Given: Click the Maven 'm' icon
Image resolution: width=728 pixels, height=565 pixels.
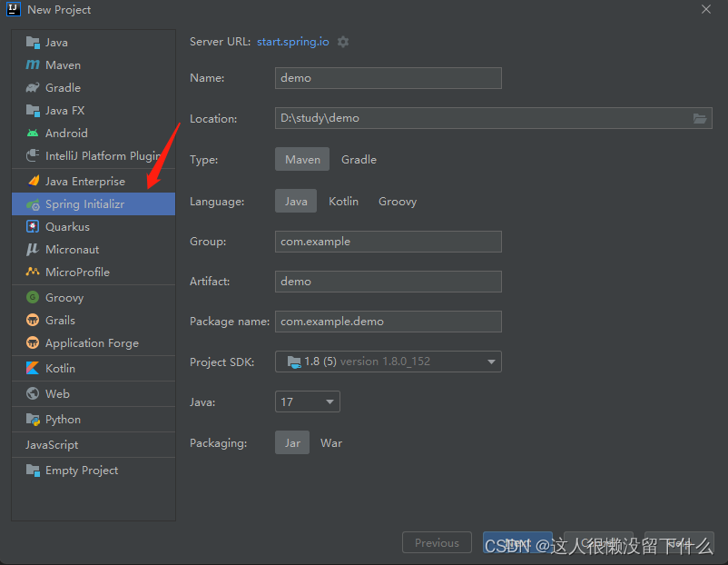Looking at the screenshot, I should pyautogui.click(x=33, y=65).
